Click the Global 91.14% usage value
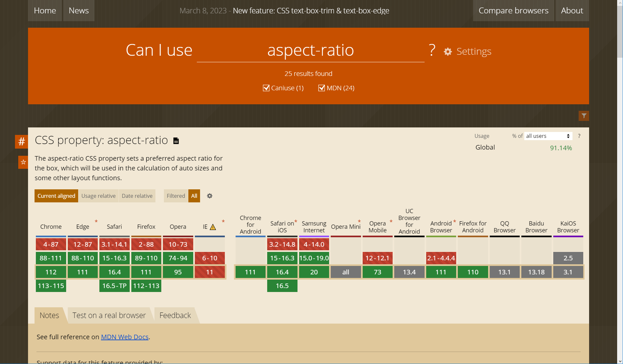 (561, 148)
